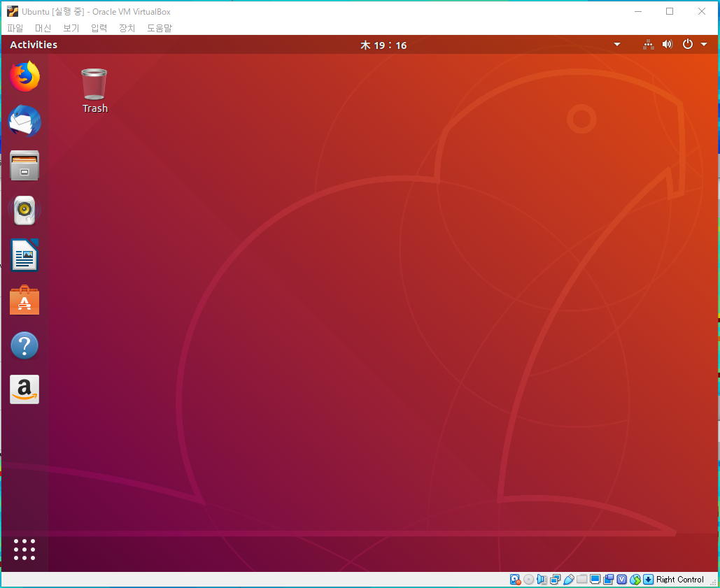This screenshot has height=588, width=720.
Task: Click the VirtualBox window title bar icon
Action: pos(13,11)
